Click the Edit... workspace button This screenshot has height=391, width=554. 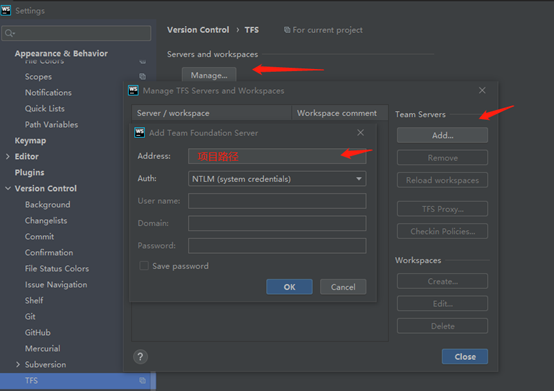pos(442,303)
